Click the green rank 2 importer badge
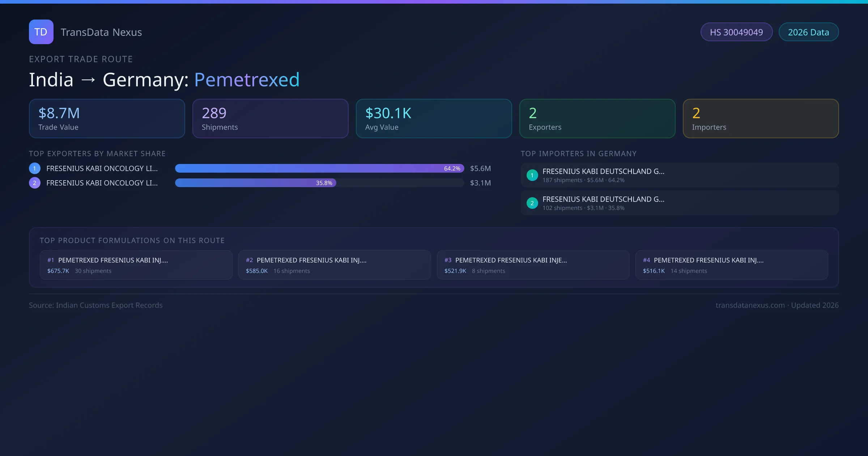The height and width of the screenshot is (456, 868). [532, 203]
